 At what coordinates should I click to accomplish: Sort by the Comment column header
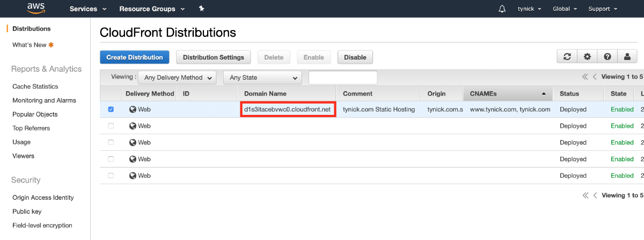(x=378, y=93)
